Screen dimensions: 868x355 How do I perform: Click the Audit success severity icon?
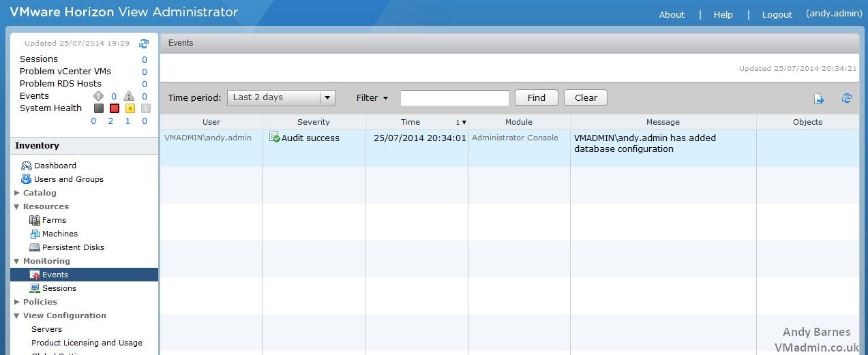pos(274,138)
